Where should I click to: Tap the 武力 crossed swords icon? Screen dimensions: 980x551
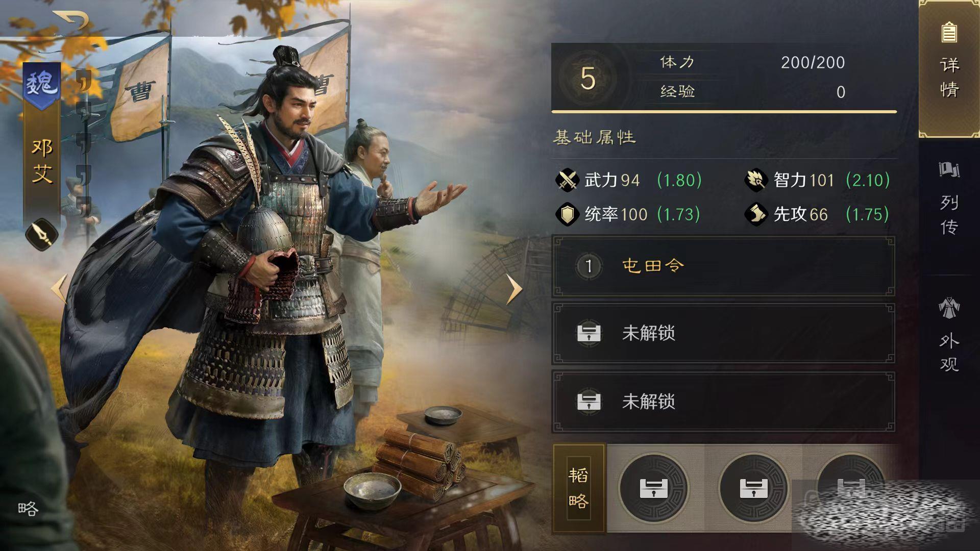(567, 180)
